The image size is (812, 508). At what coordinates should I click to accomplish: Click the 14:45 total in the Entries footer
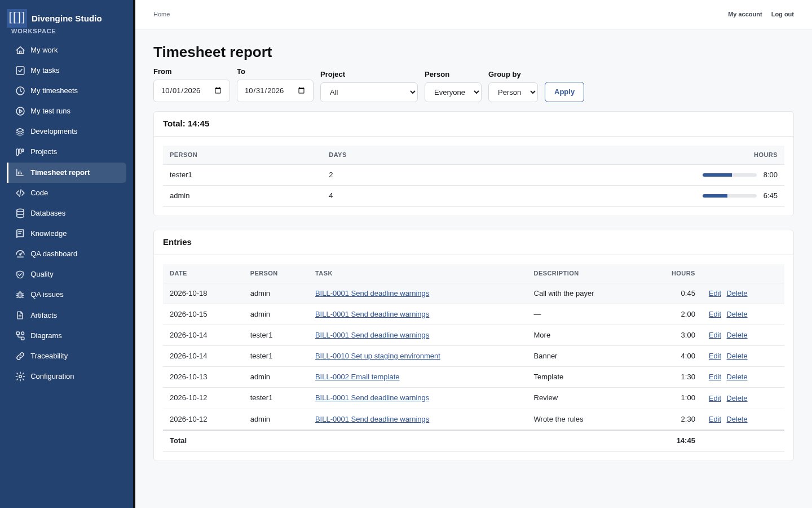click(686, 441)
